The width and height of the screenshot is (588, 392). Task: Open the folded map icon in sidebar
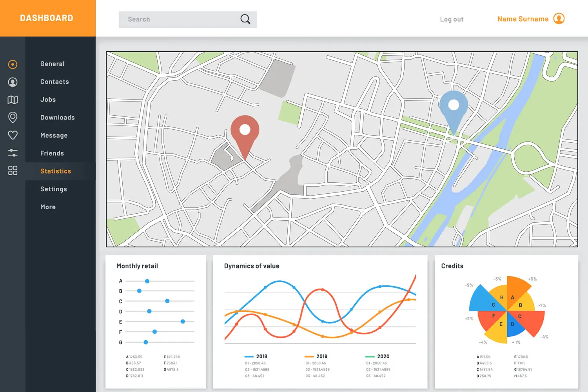tap(13, 100)
